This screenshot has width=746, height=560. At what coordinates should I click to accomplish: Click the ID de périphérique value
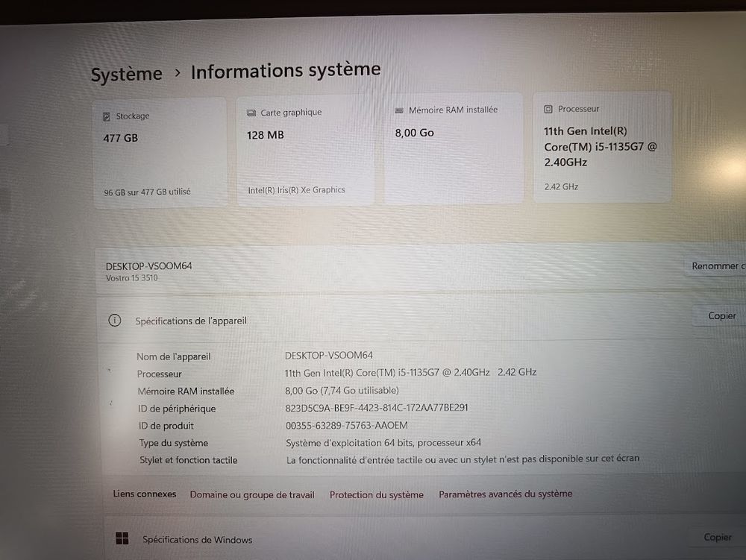pos(376,408)
